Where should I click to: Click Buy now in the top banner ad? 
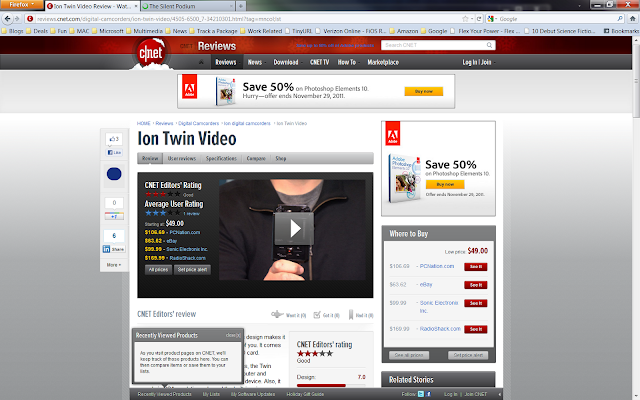click(x=424, y=91)
